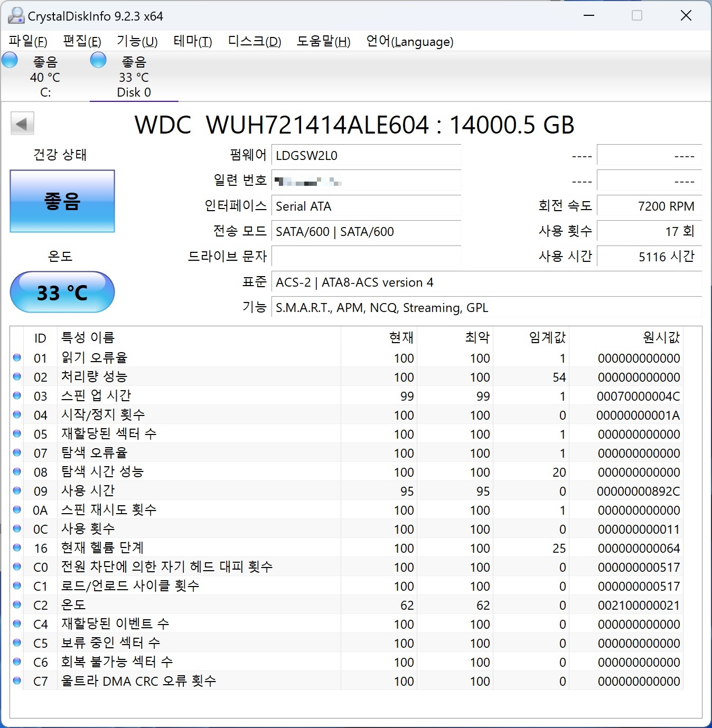Click the 전송 모드 field SATA/600 | SATA/600
The image size is (712, 728).
(x=366, y=232)
